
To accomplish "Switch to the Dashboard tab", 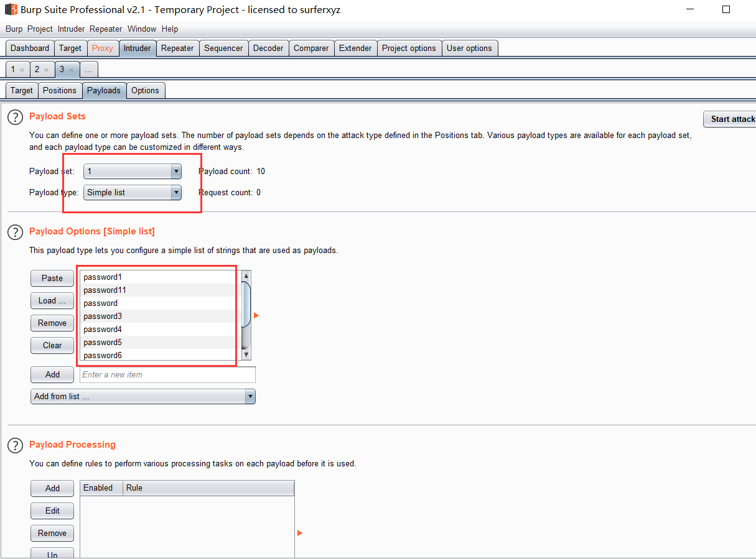I will (30, 49).
